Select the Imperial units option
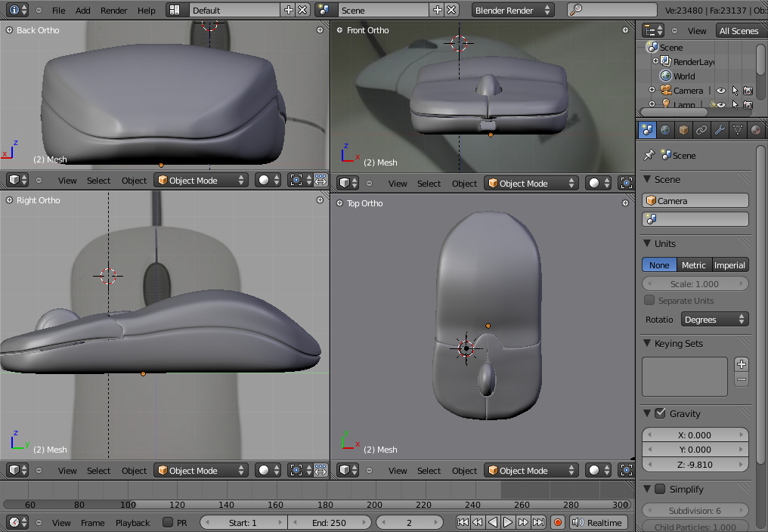 (729, 265)
